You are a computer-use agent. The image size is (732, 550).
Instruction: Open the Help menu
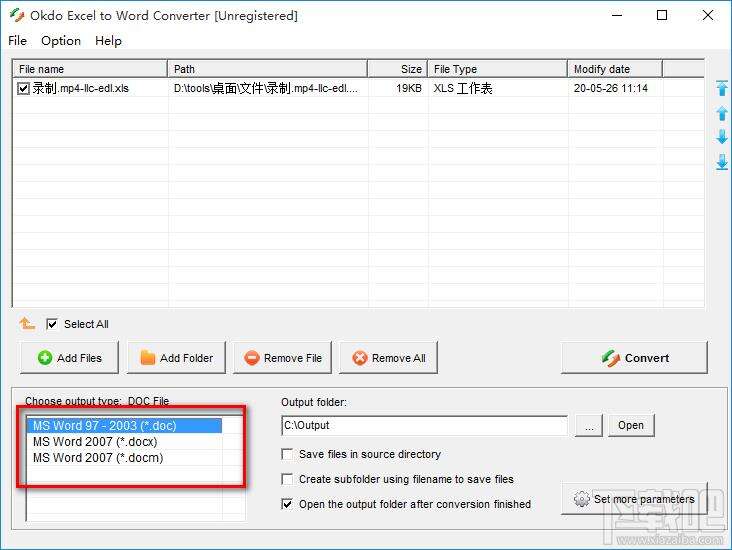click(x=108, y=41)
